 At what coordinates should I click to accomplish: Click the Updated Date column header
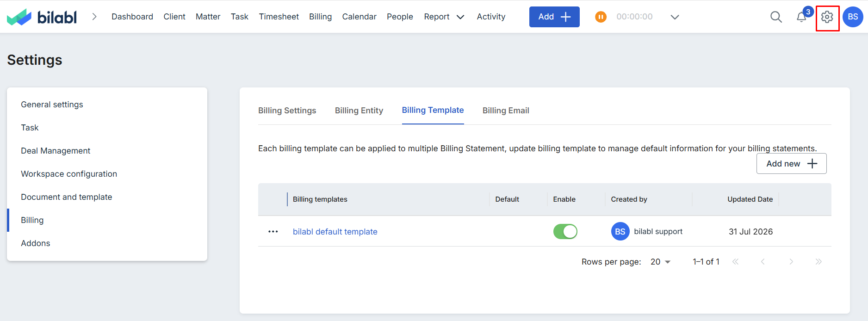point(750,199)
